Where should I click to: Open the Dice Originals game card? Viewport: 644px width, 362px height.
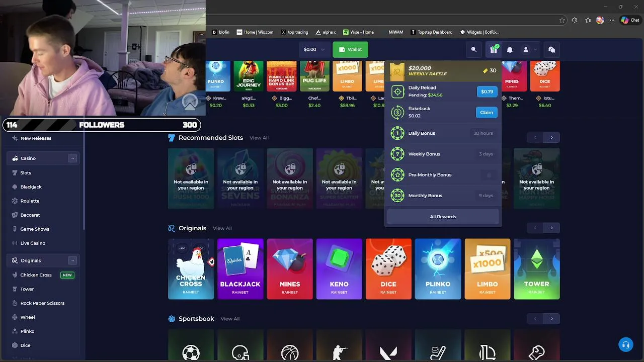[x=388, y=269]
